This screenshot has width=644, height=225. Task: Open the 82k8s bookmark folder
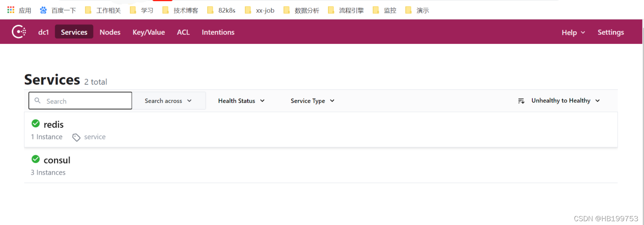coord(221,10)
